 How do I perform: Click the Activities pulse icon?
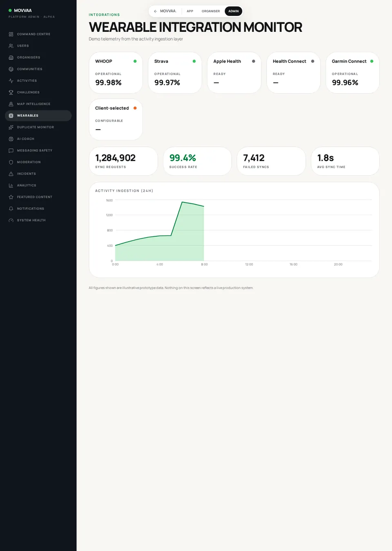[x=11, y=81]
